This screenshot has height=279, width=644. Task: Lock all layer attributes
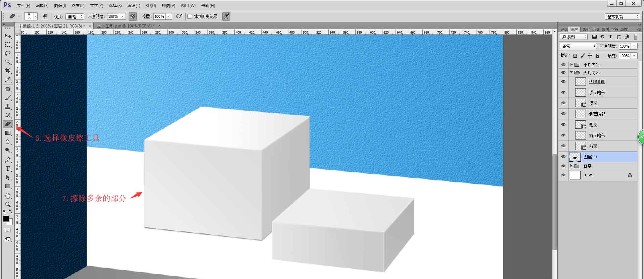point(597,56)
